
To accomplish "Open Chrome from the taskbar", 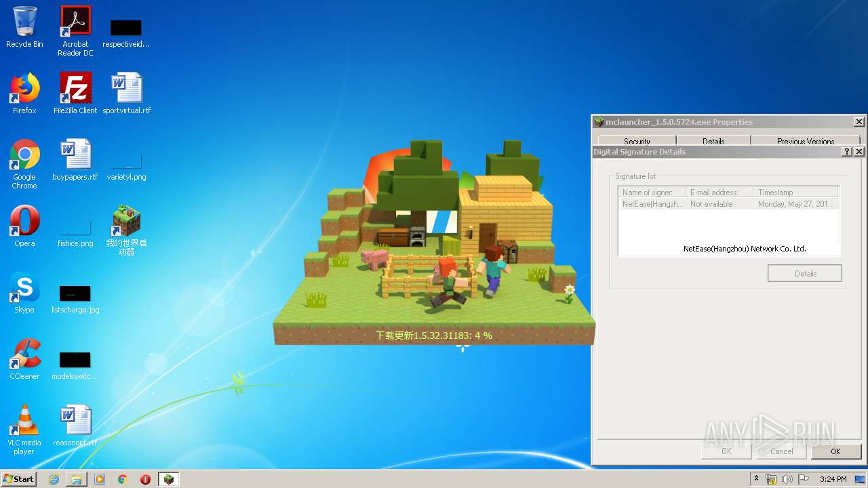I will [123, 479].
